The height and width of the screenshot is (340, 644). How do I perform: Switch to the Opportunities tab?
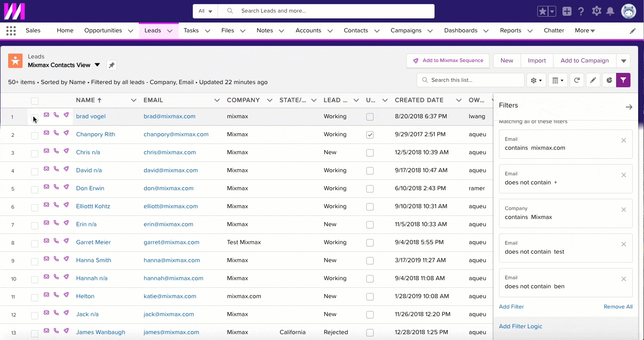coord(103,30)
